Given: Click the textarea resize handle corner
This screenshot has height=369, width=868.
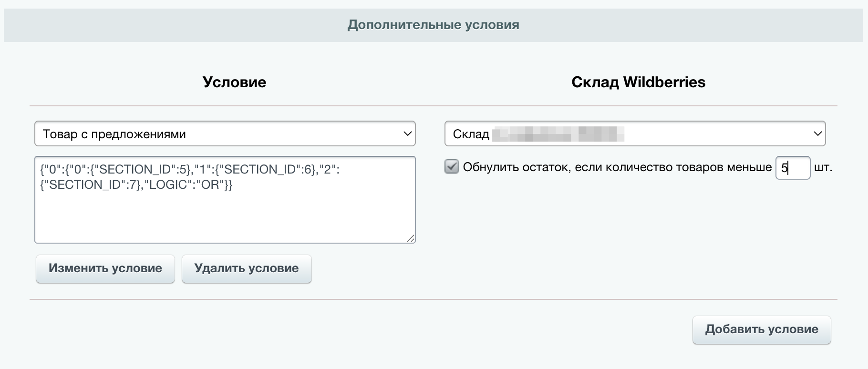Looking at the screenshot, I should tap(411, 238).
